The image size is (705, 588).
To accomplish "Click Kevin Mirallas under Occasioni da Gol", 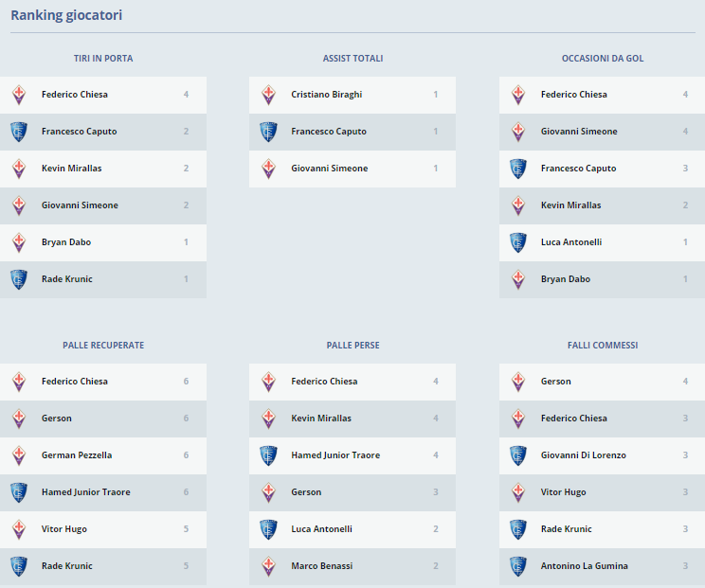I will (570, 205).
